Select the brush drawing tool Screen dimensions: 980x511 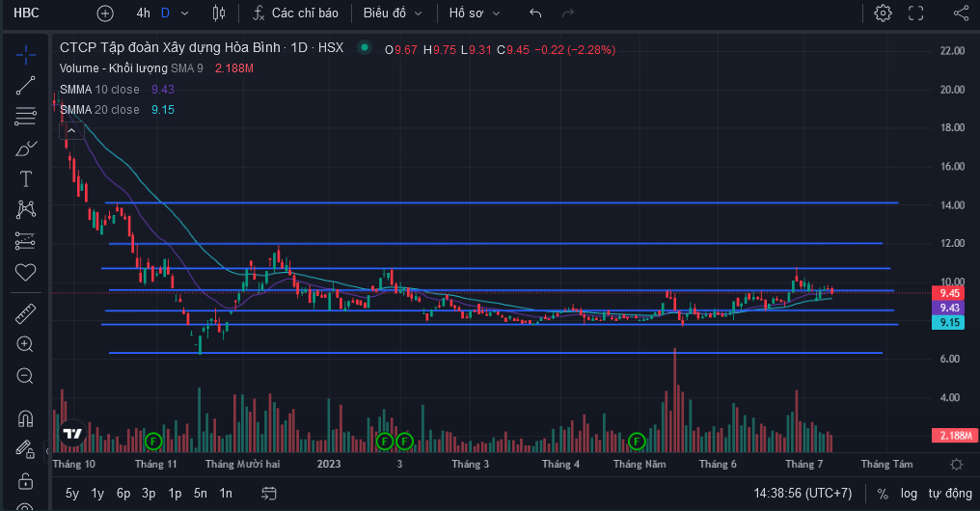click(26, 148)
